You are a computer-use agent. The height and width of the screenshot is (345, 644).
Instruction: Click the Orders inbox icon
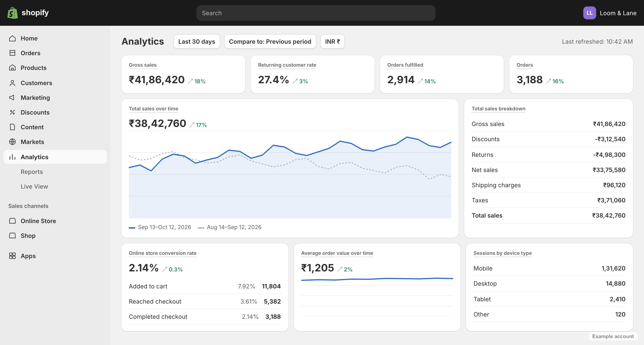12,53
